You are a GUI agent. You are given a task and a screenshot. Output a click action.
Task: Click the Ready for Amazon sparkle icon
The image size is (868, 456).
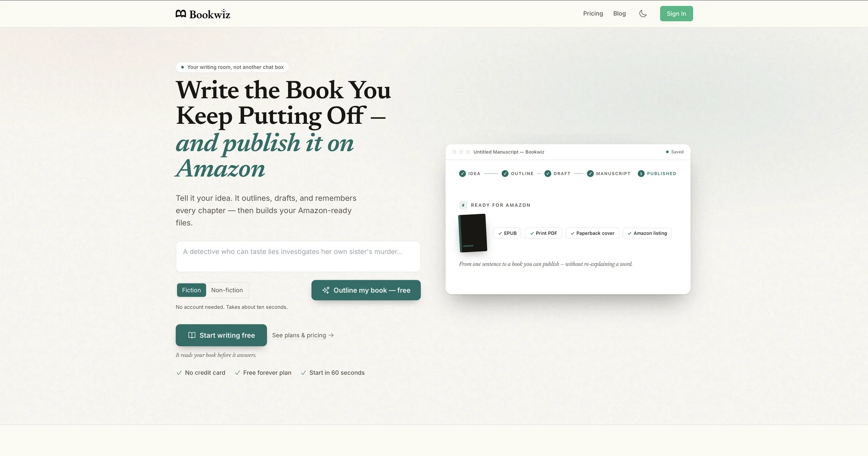point(463,205)
